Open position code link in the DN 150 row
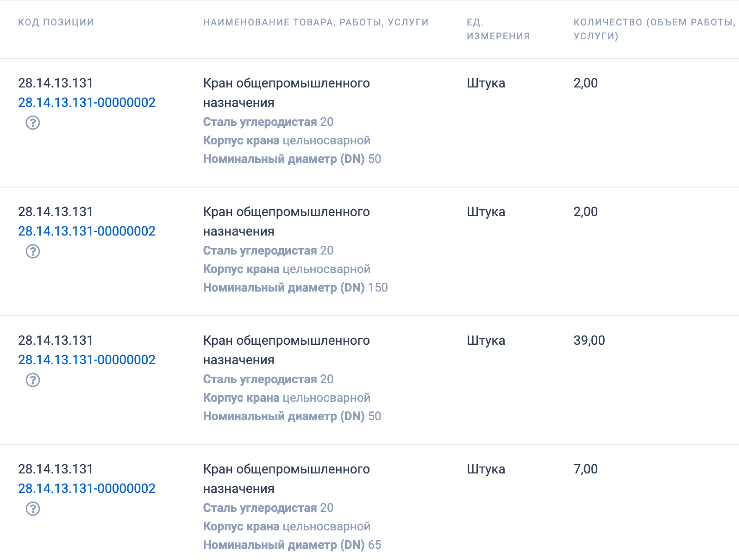The image size is (739, 560). (x=87, y=231)
